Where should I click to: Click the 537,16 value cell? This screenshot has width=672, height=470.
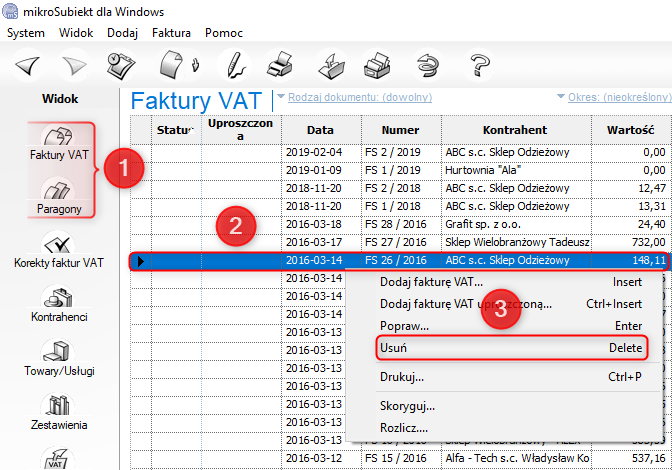[x=631, y=458]
